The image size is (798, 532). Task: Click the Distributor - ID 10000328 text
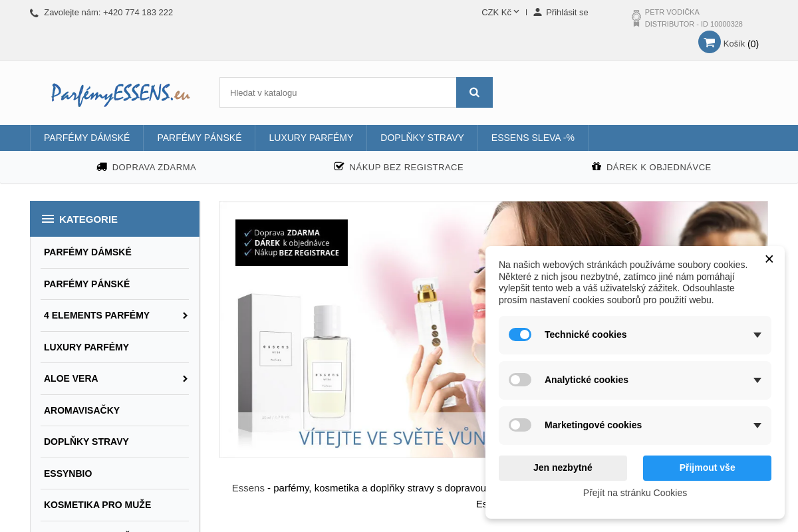pyautogui.click(x=694, y=24)
